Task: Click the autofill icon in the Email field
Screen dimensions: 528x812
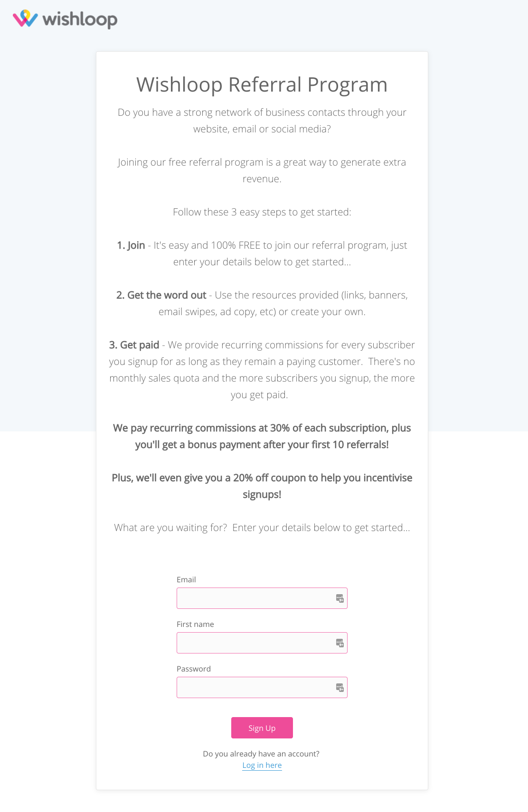Action: coord(339,598)
